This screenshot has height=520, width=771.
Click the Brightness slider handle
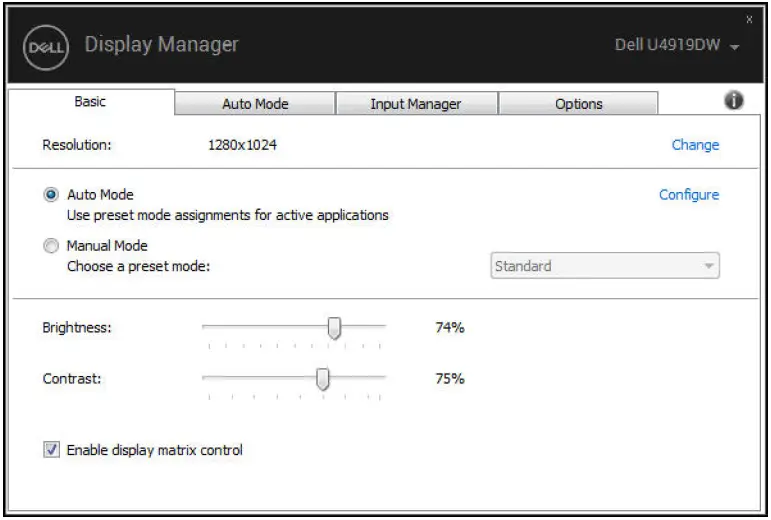(334, 327)
